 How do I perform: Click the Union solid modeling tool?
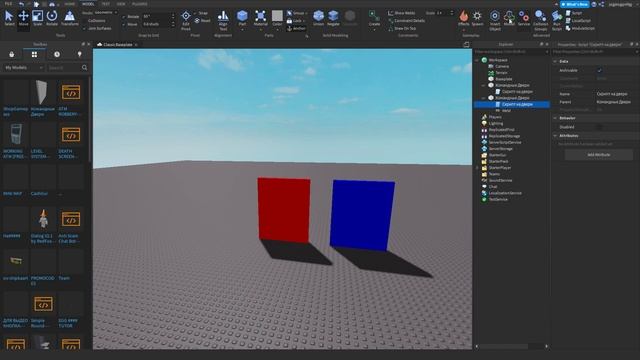318,19
